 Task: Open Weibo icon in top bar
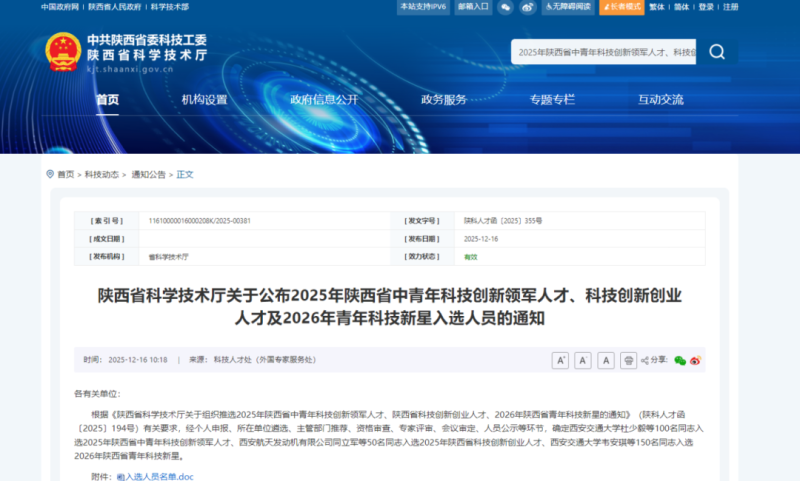pyautogui.click(x=529, y=7)
